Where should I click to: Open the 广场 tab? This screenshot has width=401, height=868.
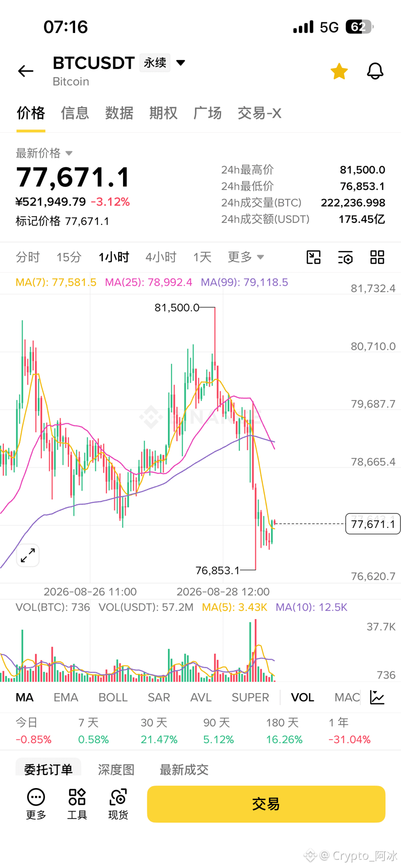tap(207, 113)
